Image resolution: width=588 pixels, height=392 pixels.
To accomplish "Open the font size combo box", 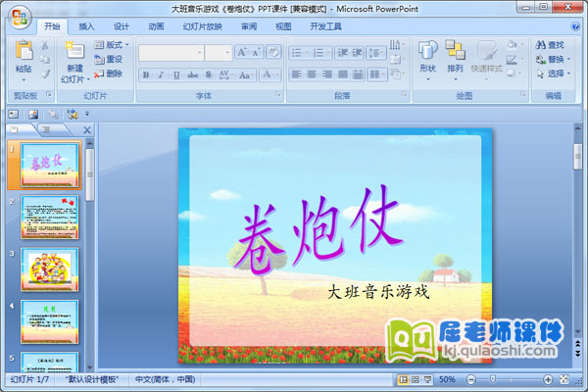I will 219,53.
